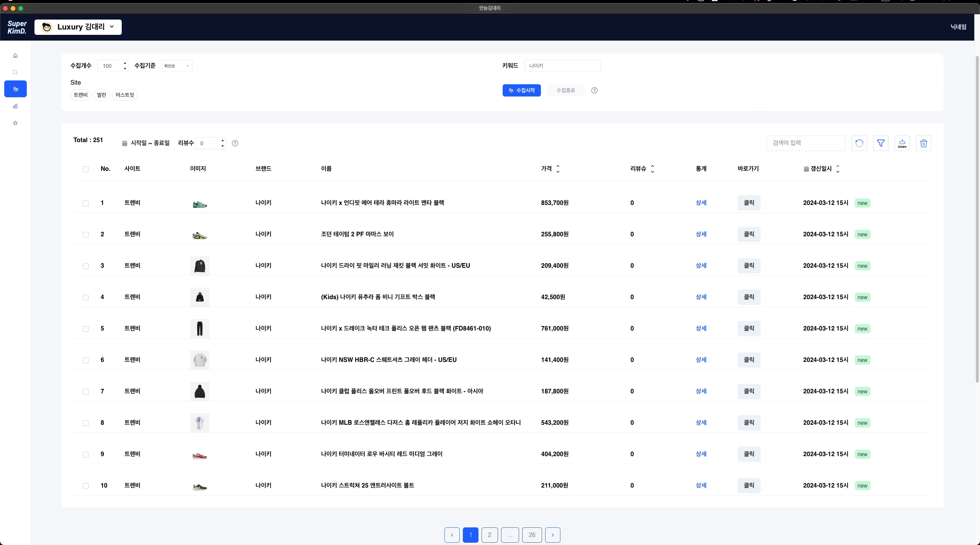Click the 키워드 input field
The height and width of the screenshot is (545, 980).
pos(562,66)
